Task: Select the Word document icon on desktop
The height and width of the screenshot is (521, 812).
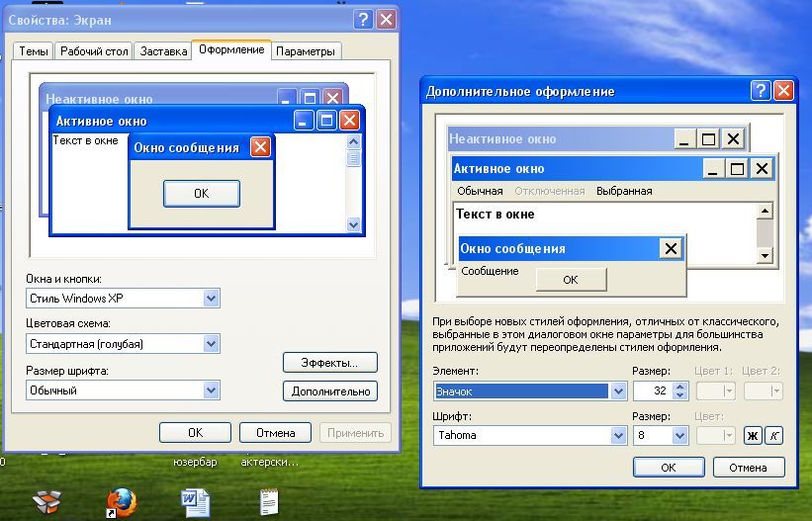Action: [195, 503]
